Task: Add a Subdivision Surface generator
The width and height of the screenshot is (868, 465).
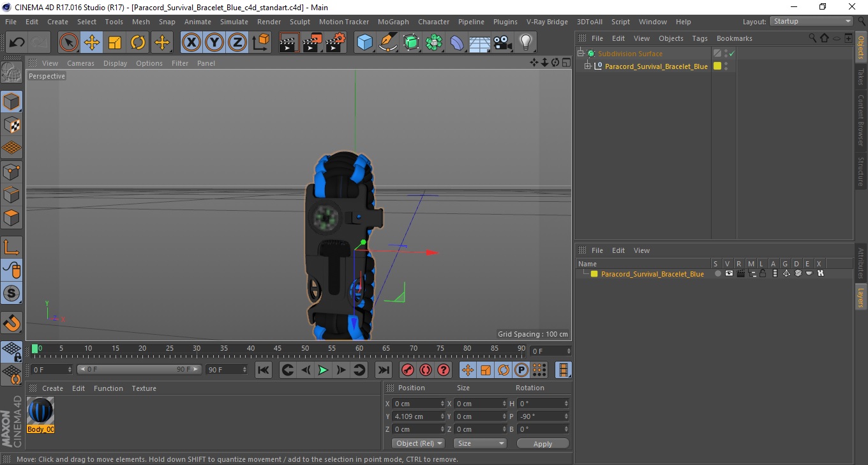Action: pos(411,43)
